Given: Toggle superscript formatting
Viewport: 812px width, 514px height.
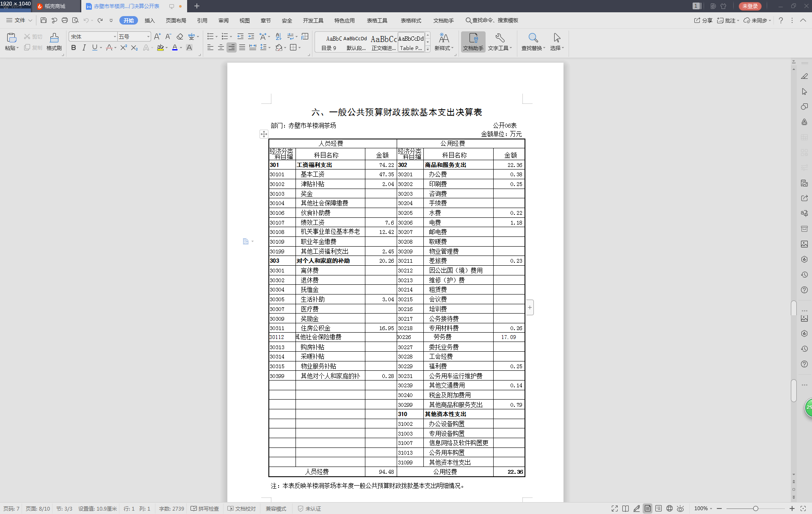Looking at the screenshot, I should tap(124, 48).
